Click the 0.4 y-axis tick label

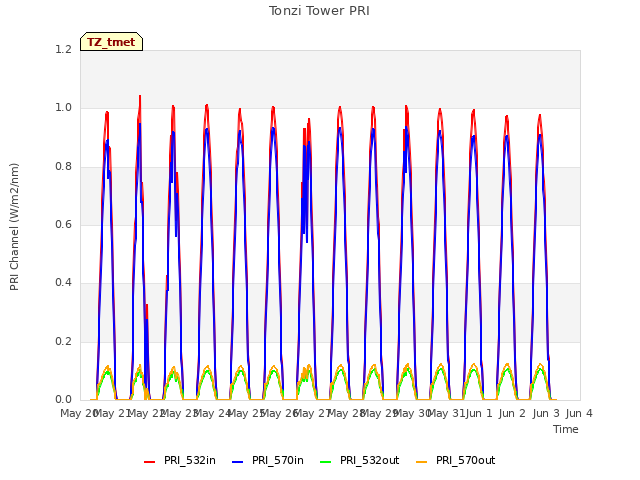pos(63,283)
